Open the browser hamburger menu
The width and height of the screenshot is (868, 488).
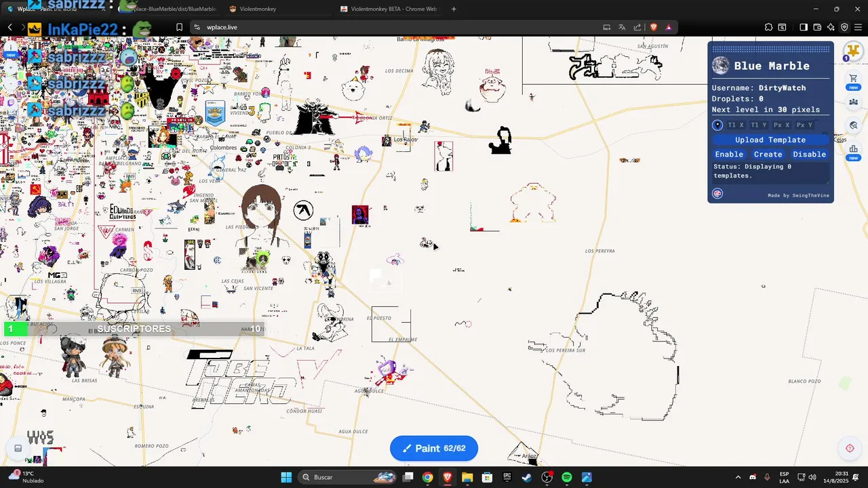pyautogui.click(x=858, y=27)
